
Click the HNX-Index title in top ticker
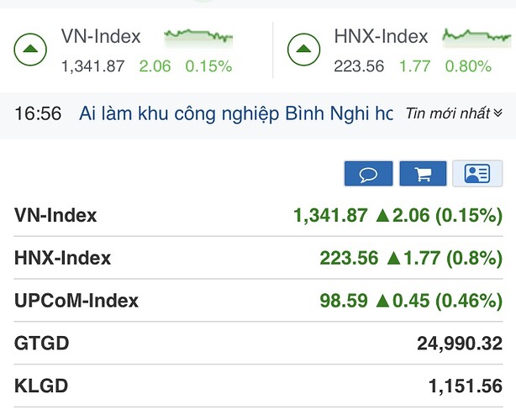381,37
